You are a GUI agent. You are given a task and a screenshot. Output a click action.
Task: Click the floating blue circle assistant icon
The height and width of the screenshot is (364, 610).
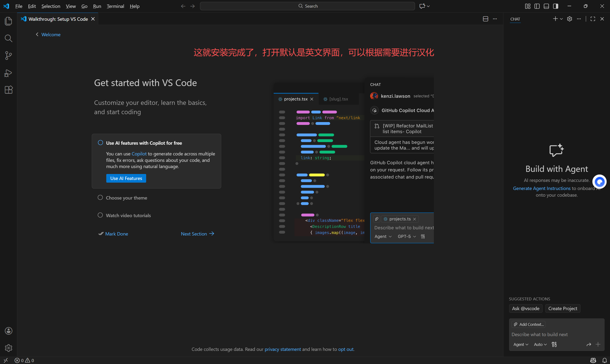point(600,182)
